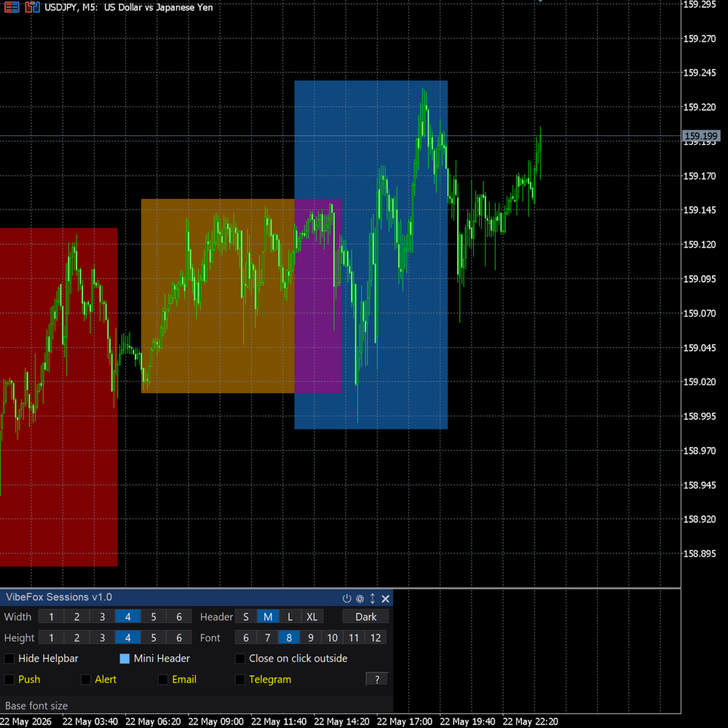The image size is (728, 728).
Task: Open the gear settings icon in VibeFox header
Action: click(360, 598)
